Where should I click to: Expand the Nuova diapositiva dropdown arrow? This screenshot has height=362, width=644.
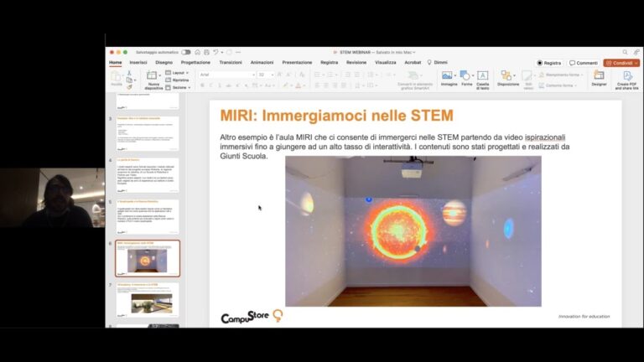pyautogui.click(x=160, y=75)
